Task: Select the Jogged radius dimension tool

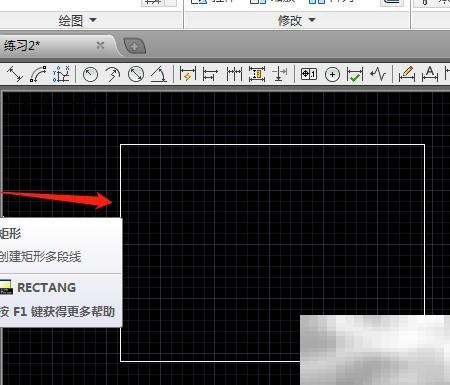Action: [113, 74]
